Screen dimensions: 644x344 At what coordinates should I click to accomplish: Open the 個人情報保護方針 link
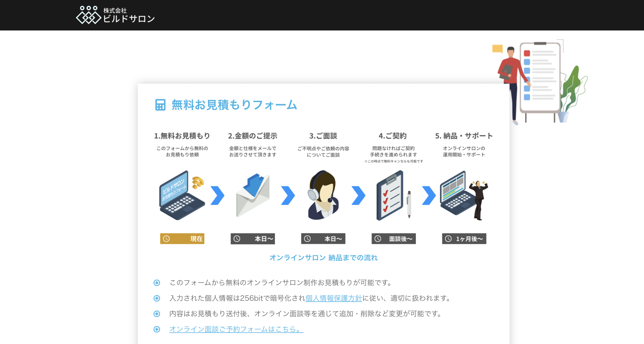click(x=333, y=298)
